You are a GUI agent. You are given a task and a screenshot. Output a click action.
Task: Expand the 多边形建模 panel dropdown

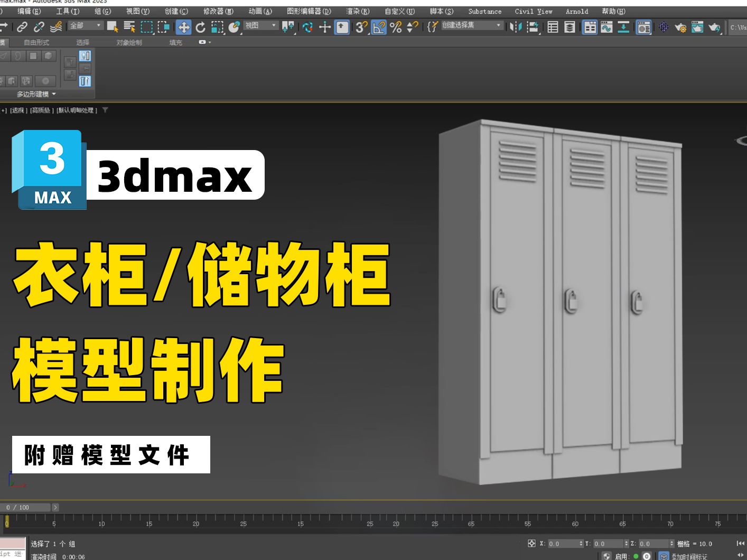point(36,94)
